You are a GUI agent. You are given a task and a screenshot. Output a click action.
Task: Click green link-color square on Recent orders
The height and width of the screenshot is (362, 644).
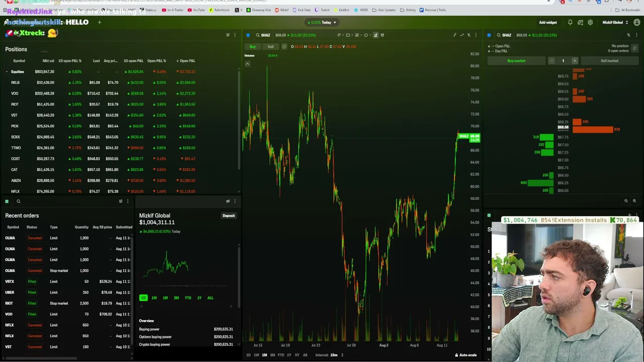click(x=7, y=202)
